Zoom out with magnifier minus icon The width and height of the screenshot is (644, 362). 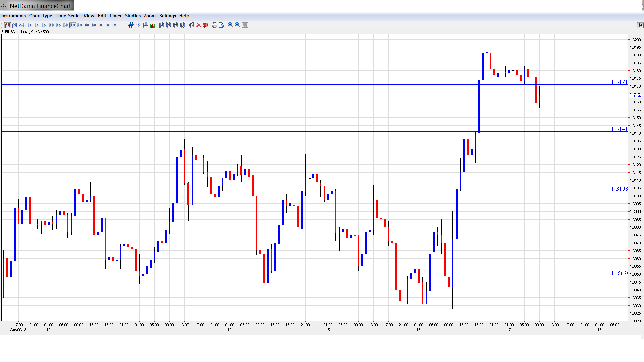238,25
